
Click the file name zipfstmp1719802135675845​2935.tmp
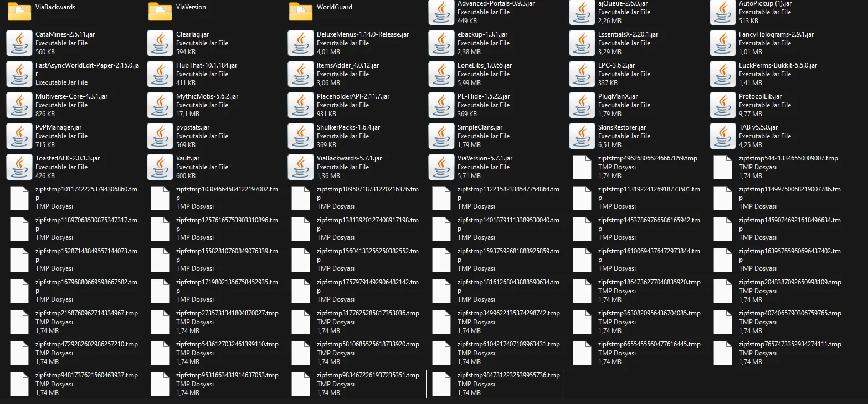point(227,286)
